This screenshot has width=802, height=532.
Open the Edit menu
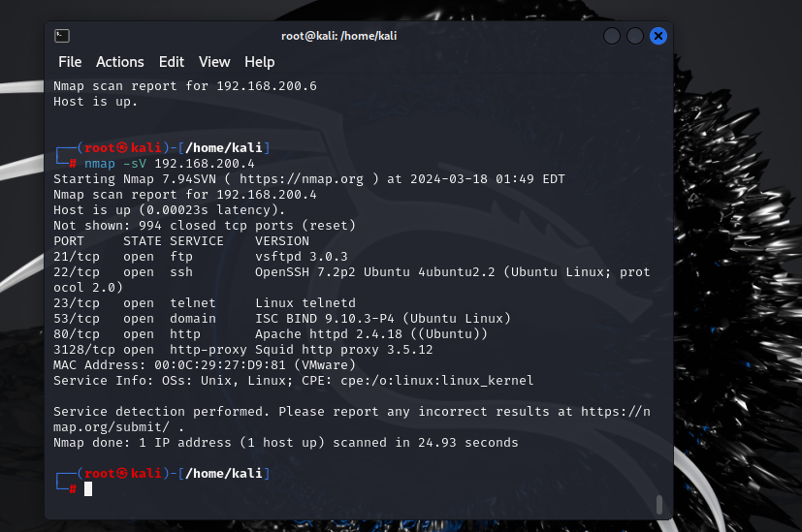tap(172, 62)
